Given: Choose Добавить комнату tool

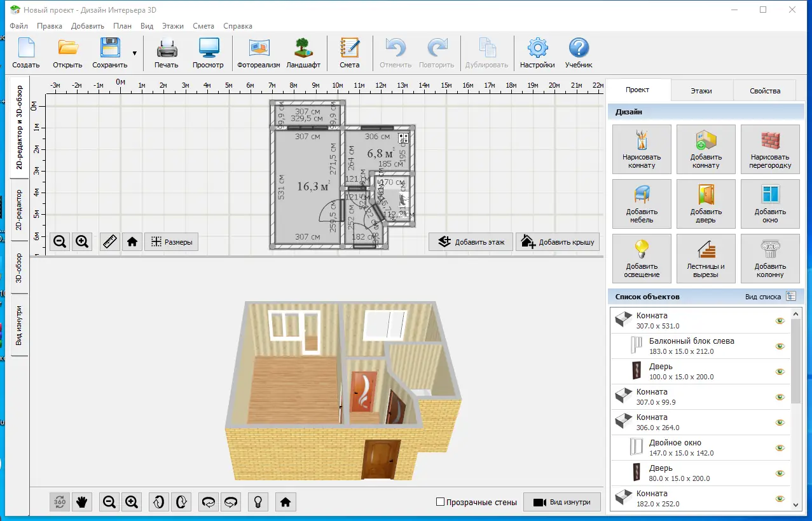Looking at the screenshot, I should pos(706,149).
